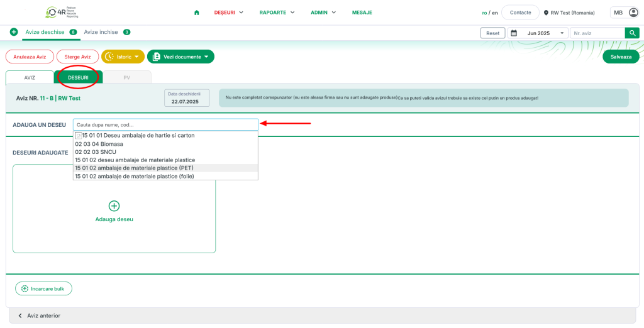Click the calendar icon next to Jun 2025
Image resolution: width=644 pixels, height=328 pixels.
click(514, 33)
